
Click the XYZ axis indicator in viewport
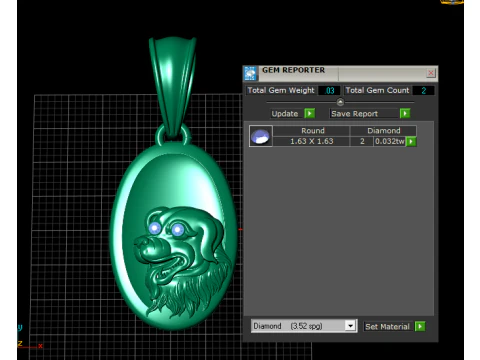29,337
